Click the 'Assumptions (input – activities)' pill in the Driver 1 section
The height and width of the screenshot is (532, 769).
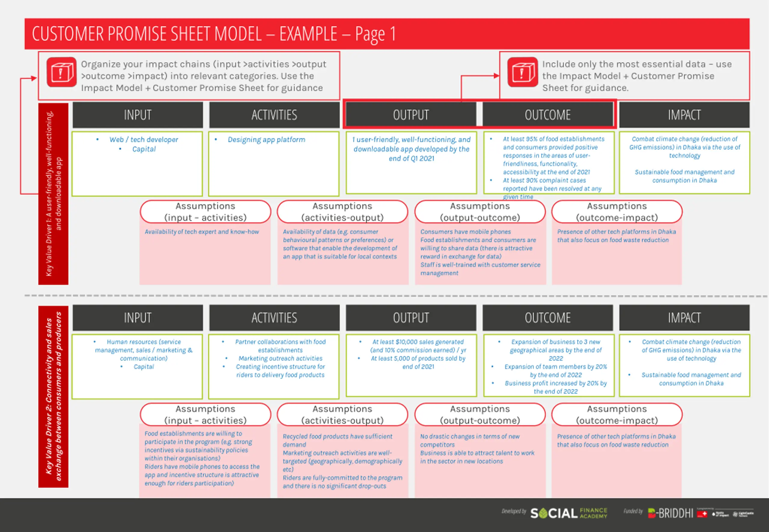pyautogui.click(x=205, y=212)
